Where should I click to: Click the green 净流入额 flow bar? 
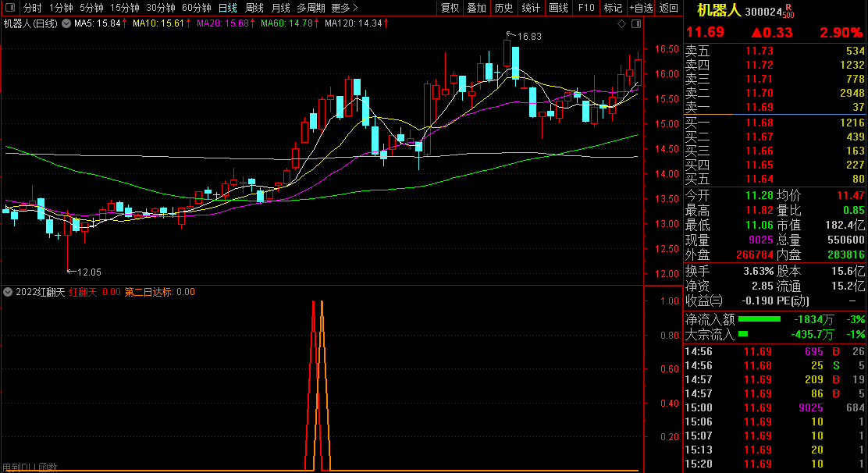(759, 319)
